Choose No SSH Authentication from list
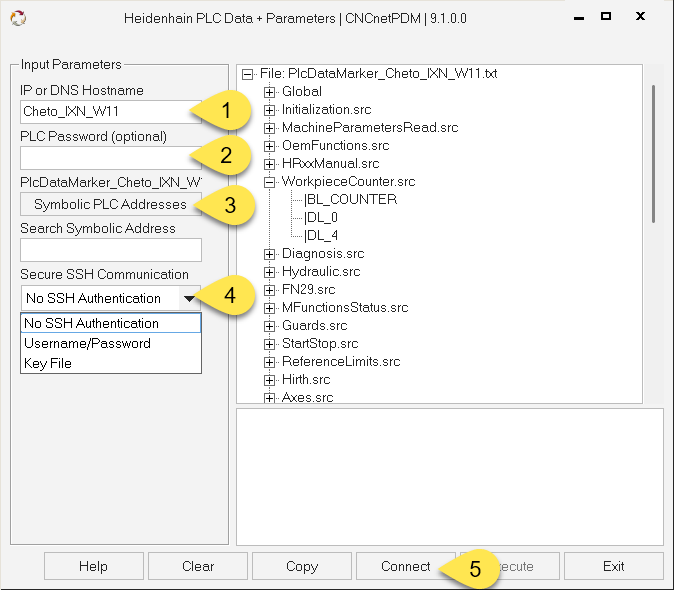Viewport: 674px width, 590px height. tap(111, 323)
